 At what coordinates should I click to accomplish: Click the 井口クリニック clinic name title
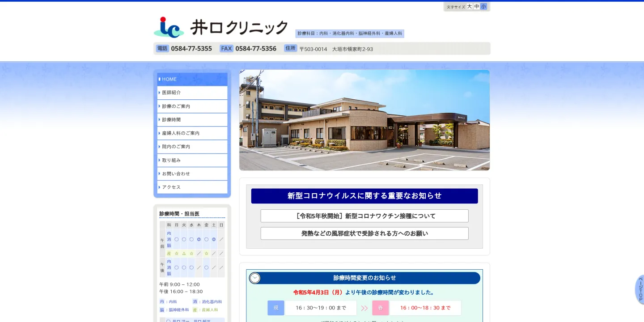pos(239,27)
